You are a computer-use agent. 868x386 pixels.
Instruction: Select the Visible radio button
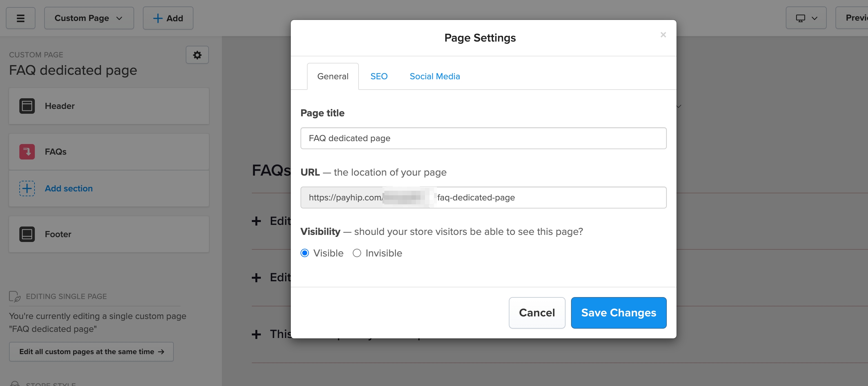(305, 253)
